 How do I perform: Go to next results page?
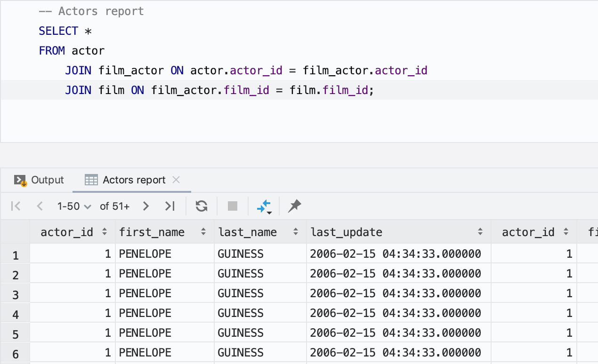click(146, 206)
